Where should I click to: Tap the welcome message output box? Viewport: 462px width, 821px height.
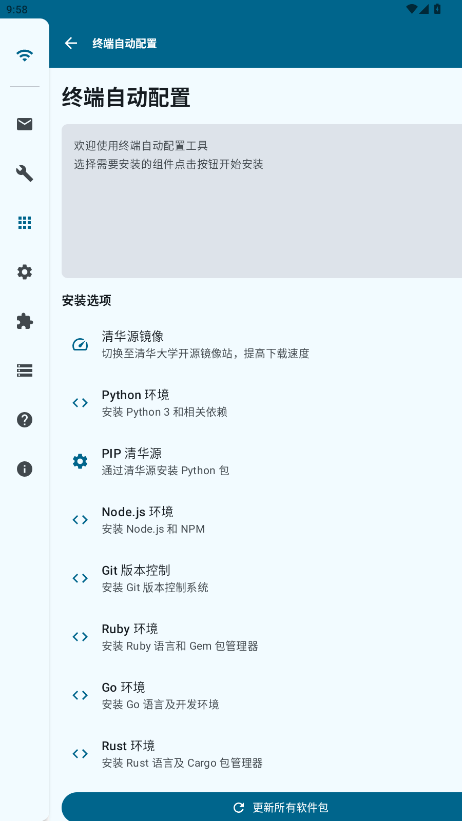coord(262,201)
